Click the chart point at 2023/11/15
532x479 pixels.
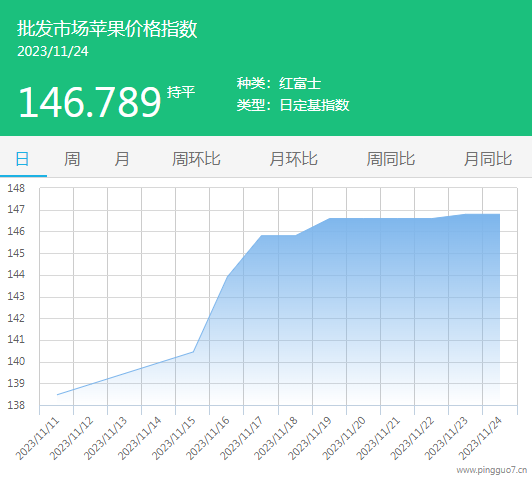tap(193, 352)
